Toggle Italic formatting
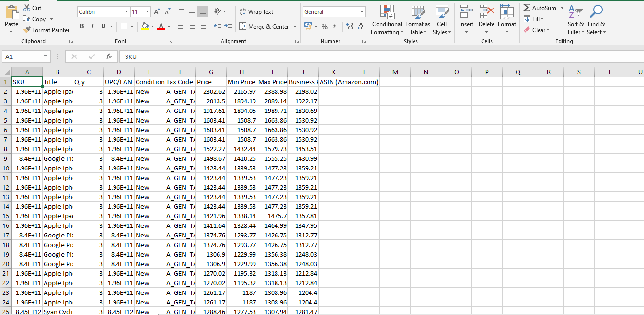 point(92,26)
